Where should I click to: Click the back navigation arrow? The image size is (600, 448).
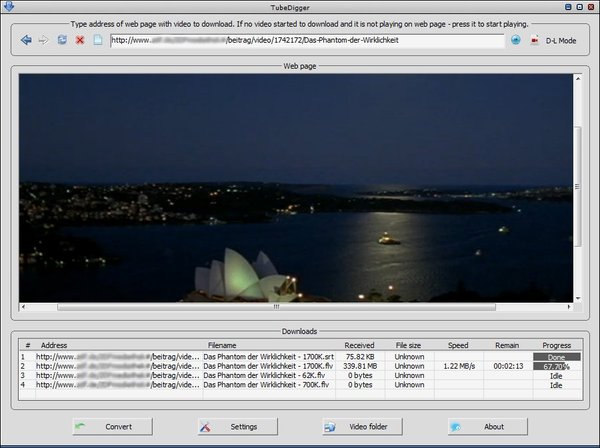click(x=26, y=40)
